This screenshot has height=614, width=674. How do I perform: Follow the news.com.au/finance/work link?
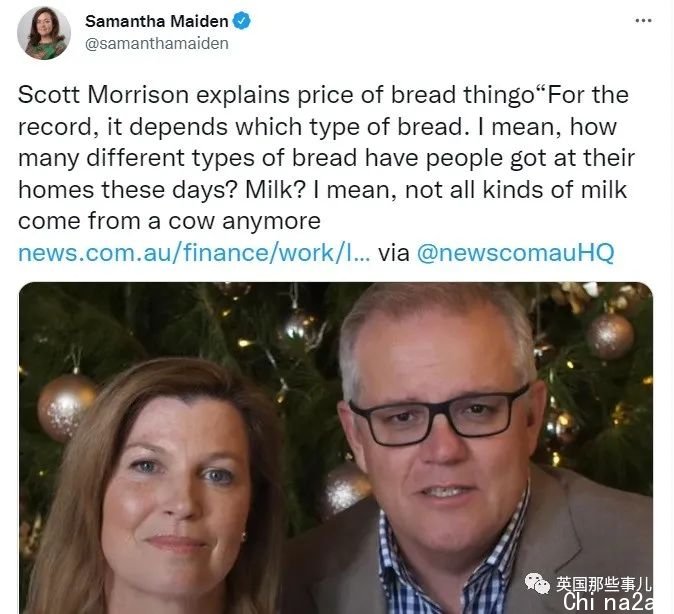tap(194, 253)
